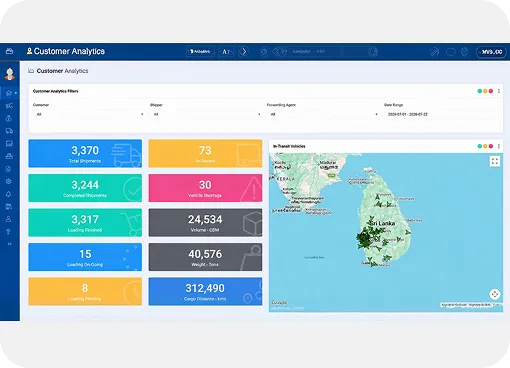This screenshot has height=368, width=510.
Task: Expand the sidebar with double arrows
Action: [9, 244]
